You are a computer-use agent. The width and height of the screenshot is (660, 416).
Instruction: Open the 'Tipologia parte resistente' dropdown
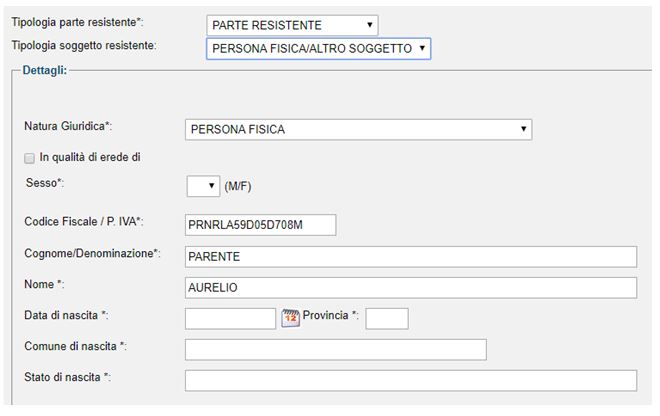click(x=292, y=25)
